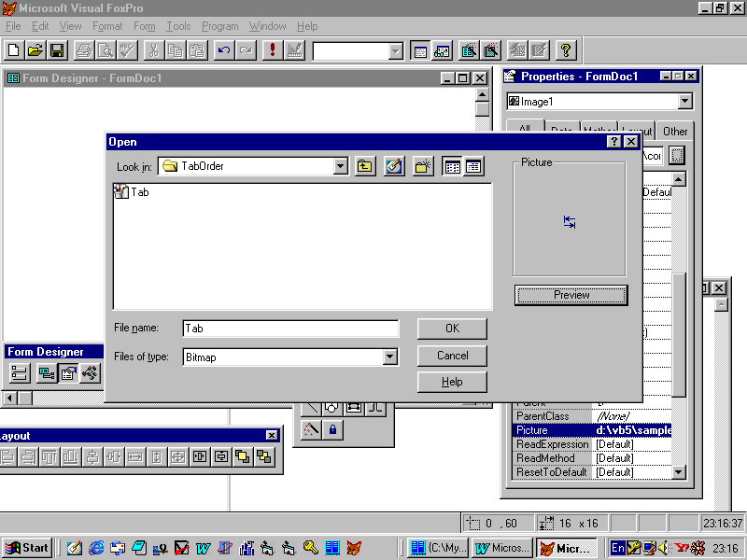Viewport: 747px width, 560px height.
Task: Open the File menu
Action: (x=13, y=26)
